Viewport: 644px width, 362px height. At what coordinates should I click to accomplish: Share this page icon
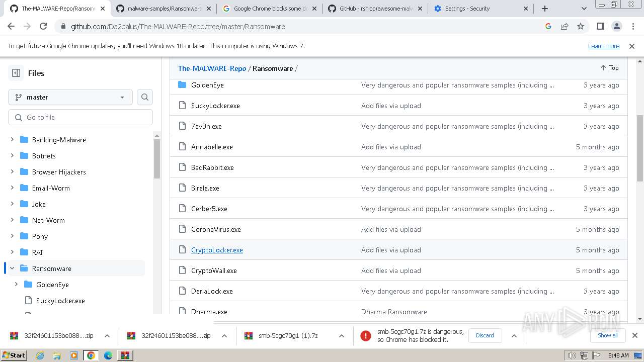pos(565,26)
